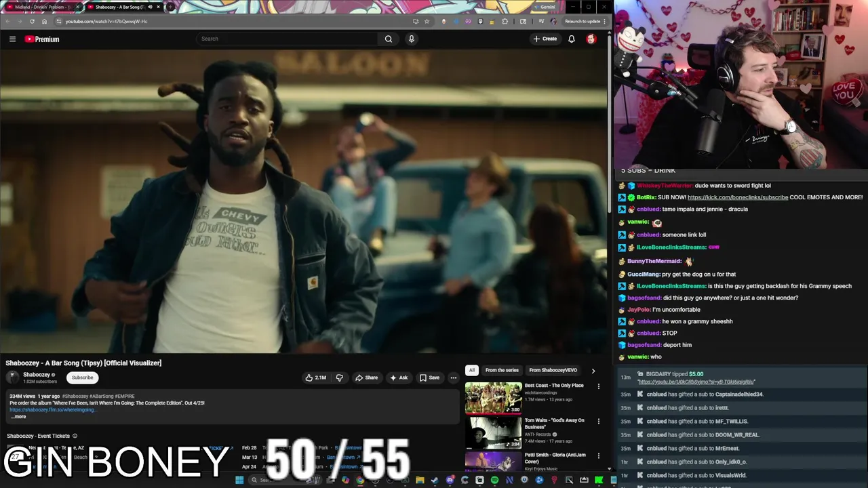Image resolution: width=868 pixels, height=488 pixels.
Task: Open more actions ellipsis beside Save
Action: pyautogui.click(x=454, y=378)
